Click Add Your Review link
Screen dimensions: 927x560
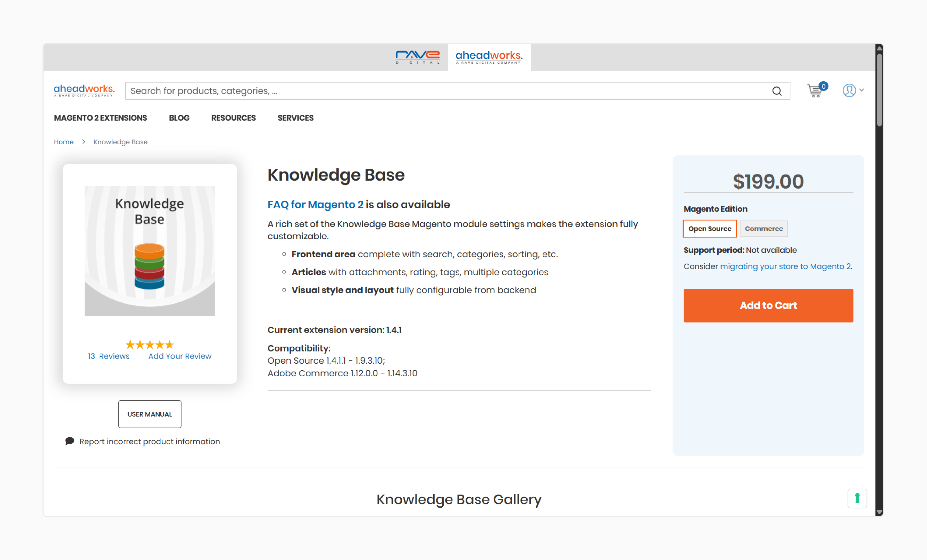tap(180, 356)
